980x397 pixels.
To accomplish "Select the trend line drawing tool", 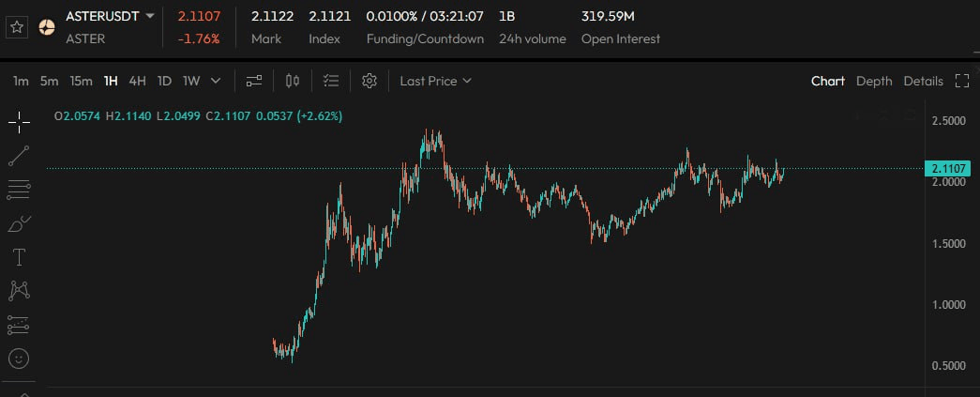I will pyautogui.click(x=19, y=156).
